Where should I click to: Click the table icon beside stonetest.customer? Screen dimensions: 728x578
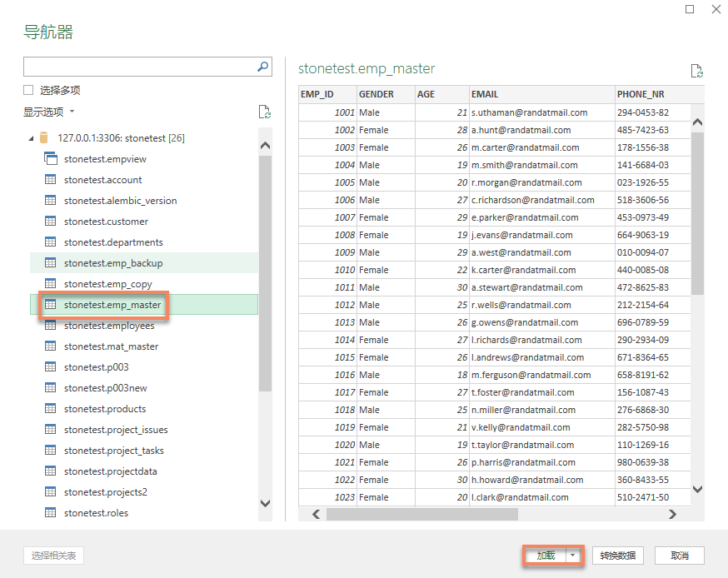pos(52,222)
